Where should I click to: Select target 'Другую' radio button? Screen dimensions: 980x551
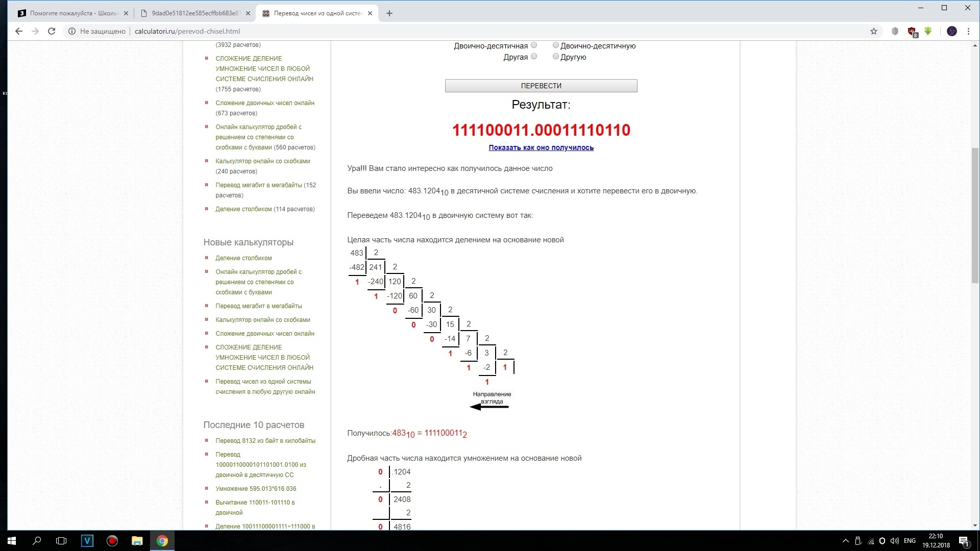(x=556, y=57)
